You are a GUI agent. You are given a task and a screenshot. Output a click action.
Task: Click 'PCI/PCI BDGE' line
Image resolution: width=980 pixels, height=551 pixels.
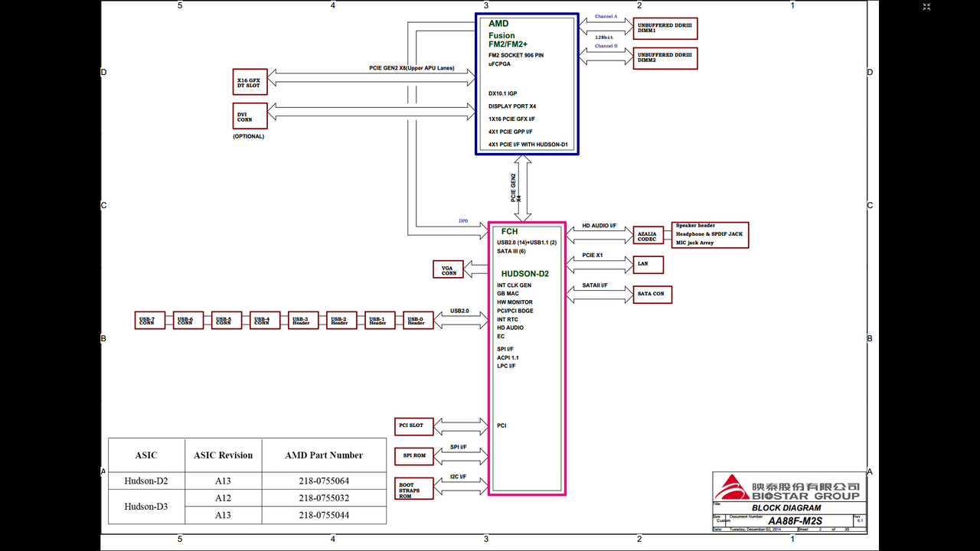click(515, 311)
